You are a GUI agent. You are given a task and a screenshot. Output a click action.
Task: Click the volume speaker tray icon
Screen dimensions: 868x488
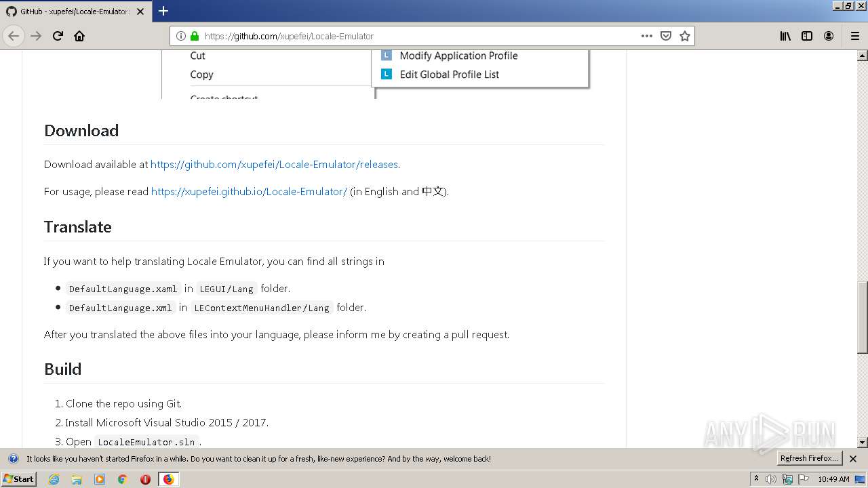(770, 479)
